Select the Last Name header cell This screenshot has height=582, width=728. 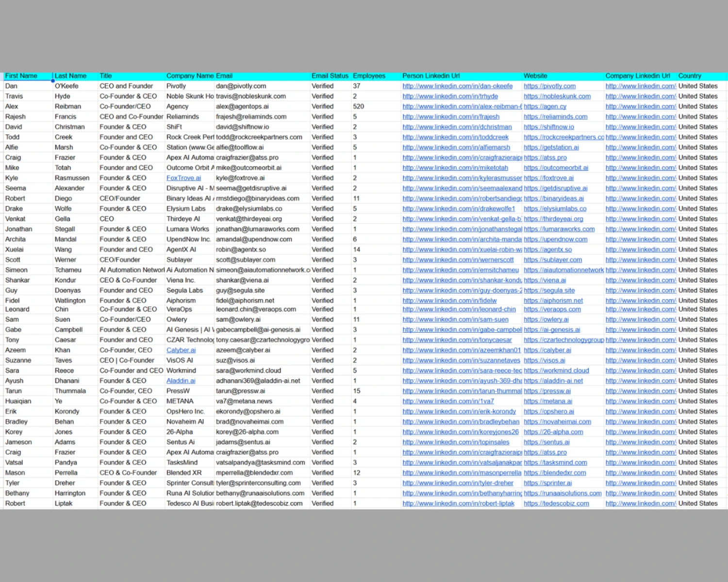point(75,76)
